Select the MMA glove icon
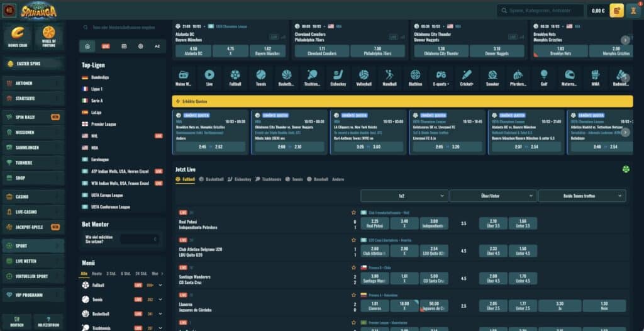This screenshot has height=331, width=644. click(595, 77)
